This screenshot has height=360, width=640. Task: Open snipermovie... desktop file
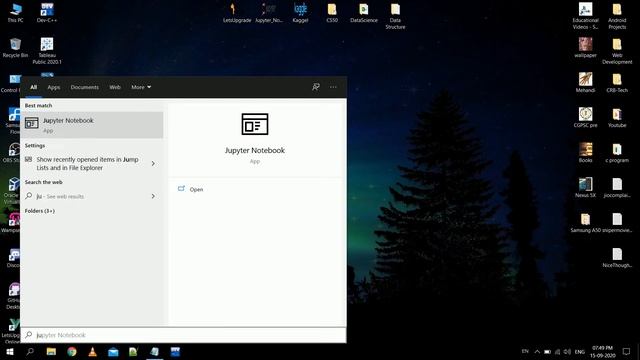(617, 223)
